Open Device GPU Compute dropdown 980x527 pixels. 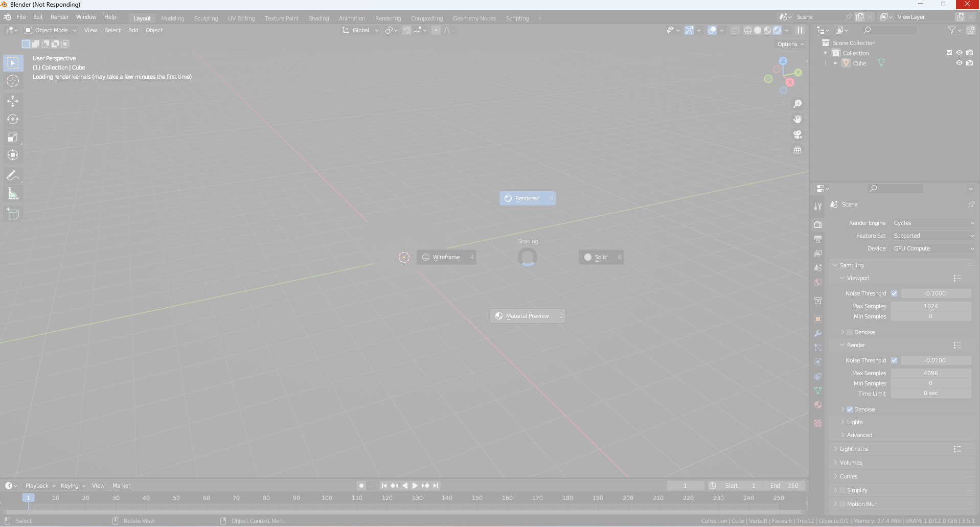click(933, 248)
